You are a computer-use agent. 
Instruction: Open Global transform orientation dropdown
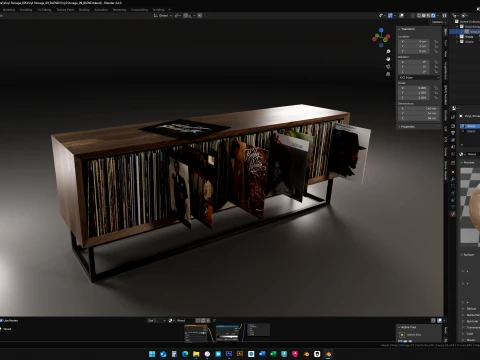pyautogui.click(x=163, y=16)
